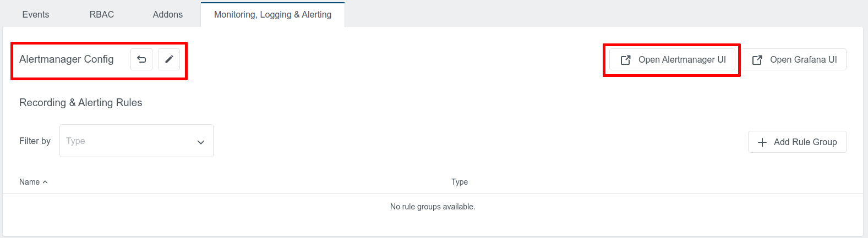Open the RBAC tab
Image resolution: width=868 pixels, height=238 pixels.
coord(102,14)
